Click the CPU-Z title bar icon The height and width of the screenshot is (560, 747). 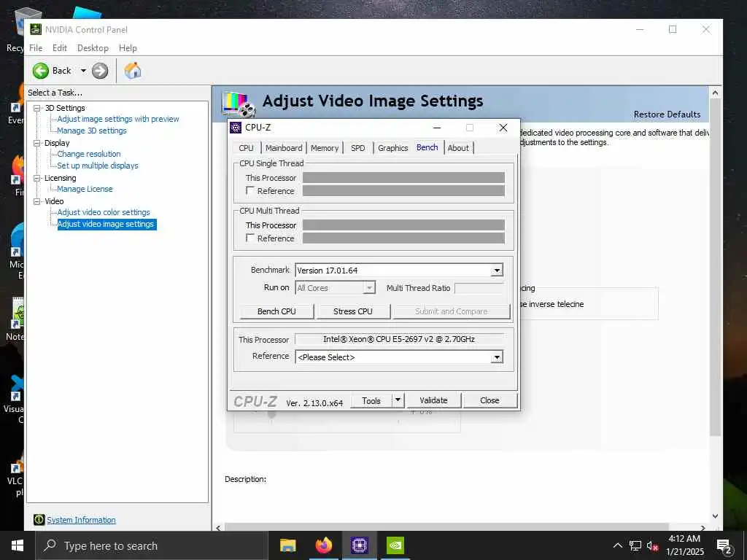(236, 128)
